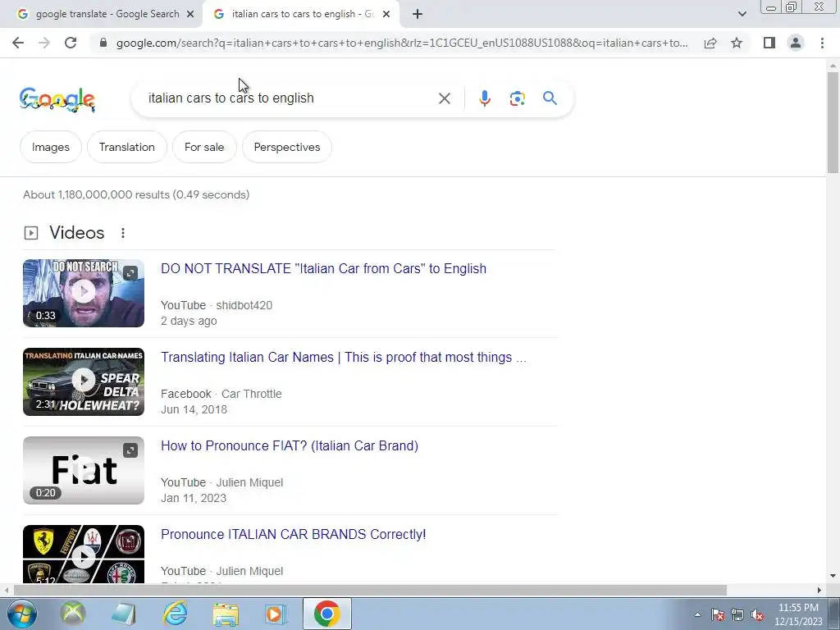Play the Italian car brands logos thumbnail

click(84, 555)
